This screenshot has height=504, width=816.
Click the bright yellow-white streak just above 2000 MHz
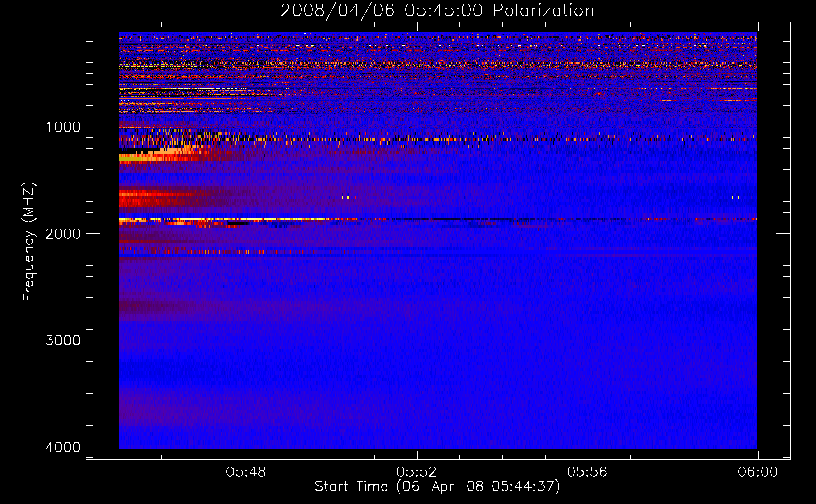click(x=237, y=220)
